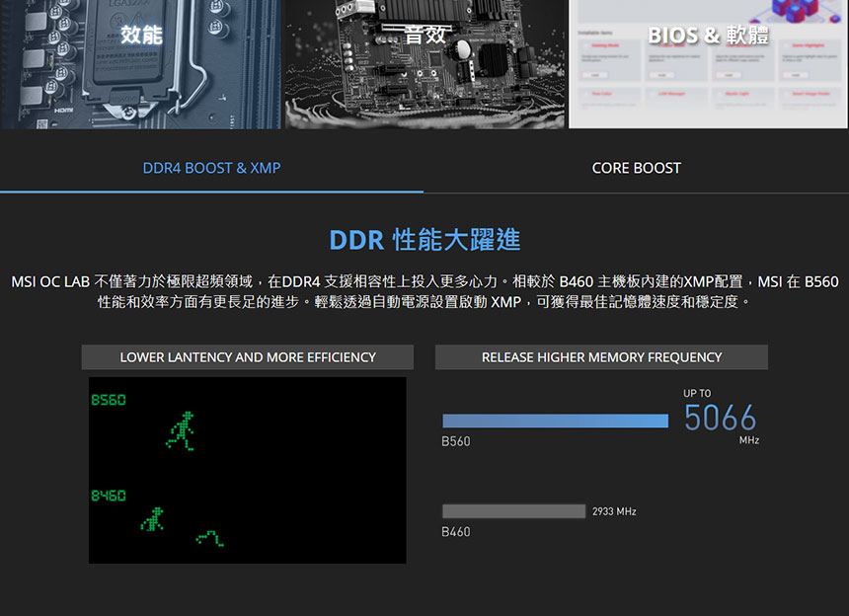Select the LOWER LANTENCY AND MORE EFFICIENCY header
The image size is (849, 616).
pyautogui.click(x=248, y=357)
